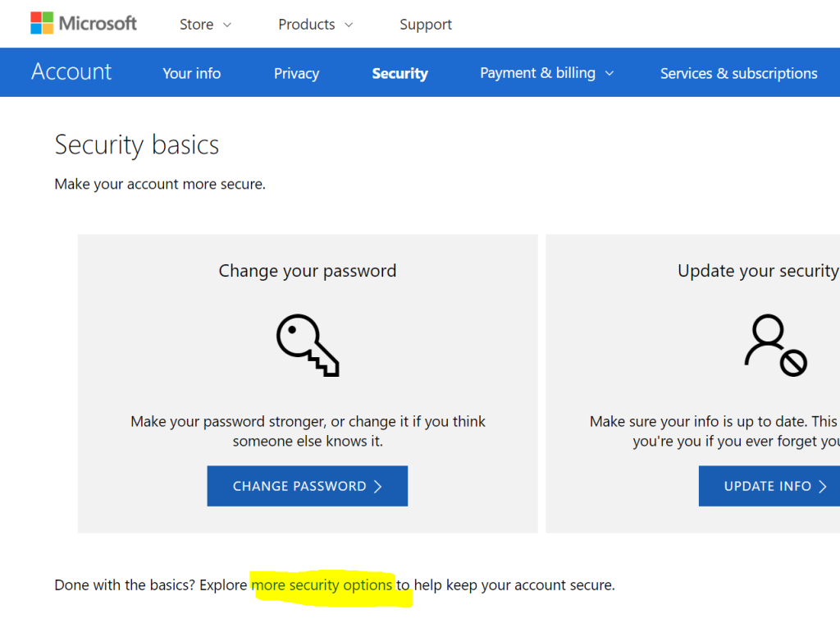Switch to the Privacy tab

(x=296, y=74)
